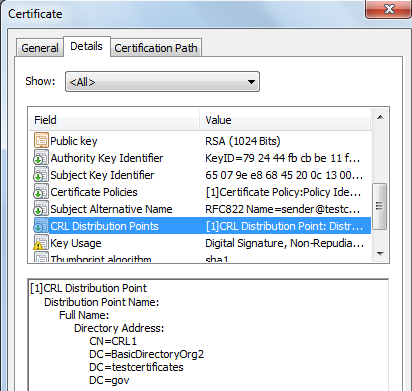Click the Public key field icon
412x391 pixels.
point(41,140)
